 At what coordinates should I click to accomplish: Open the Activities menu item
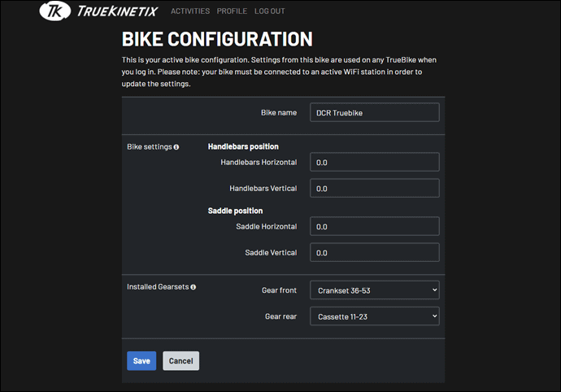pyautogui.click(x=190, y=11)
